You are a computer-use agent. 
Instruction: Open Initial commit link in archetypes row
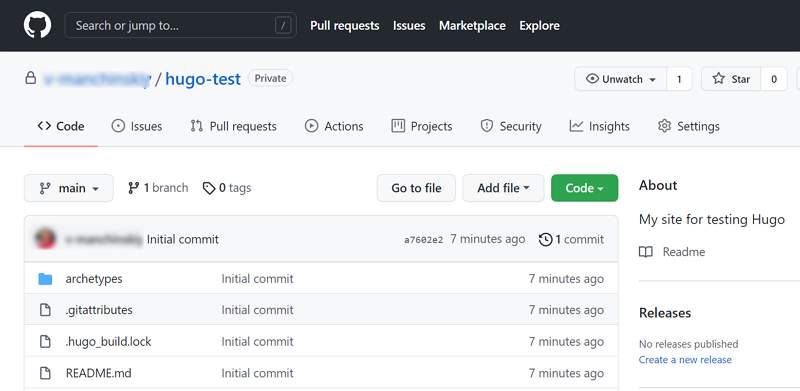point(257,279)
